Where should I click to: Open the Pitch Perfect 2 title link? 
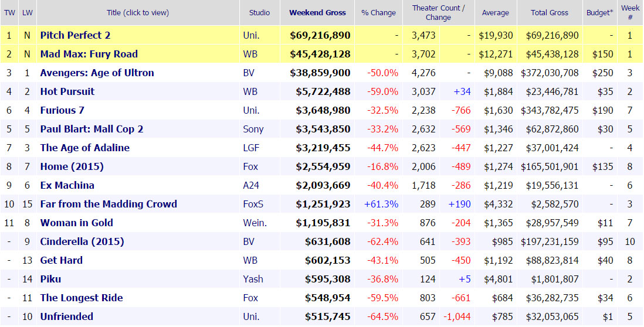(75, 35)
